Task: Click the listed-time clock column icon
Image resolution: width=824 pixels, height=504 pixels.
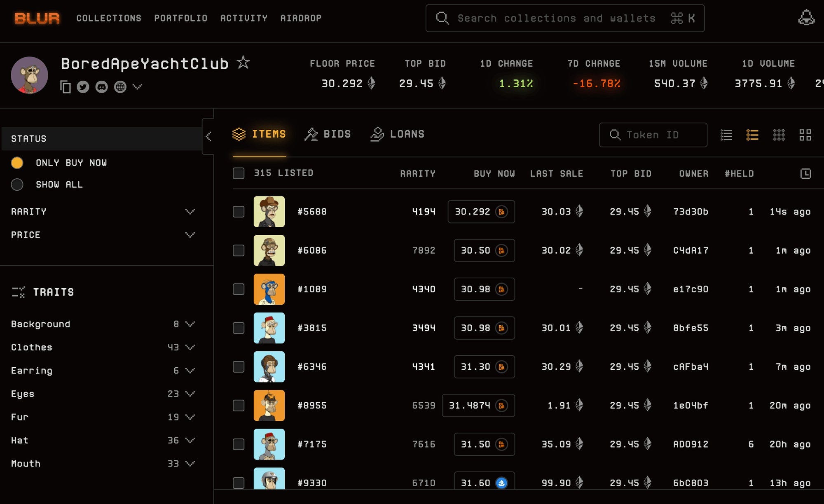Action: [x=805, y=174]
